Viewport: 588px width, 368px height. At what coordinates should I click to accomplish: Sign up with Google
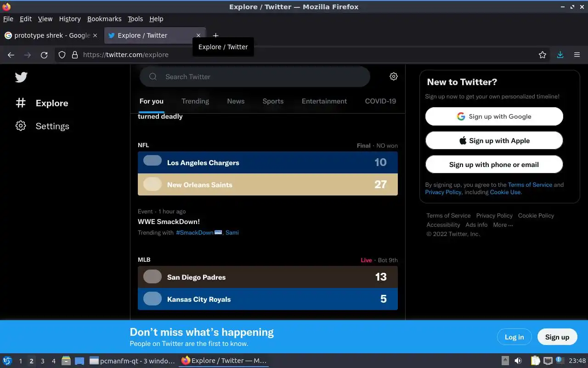[x=494, y=116]
